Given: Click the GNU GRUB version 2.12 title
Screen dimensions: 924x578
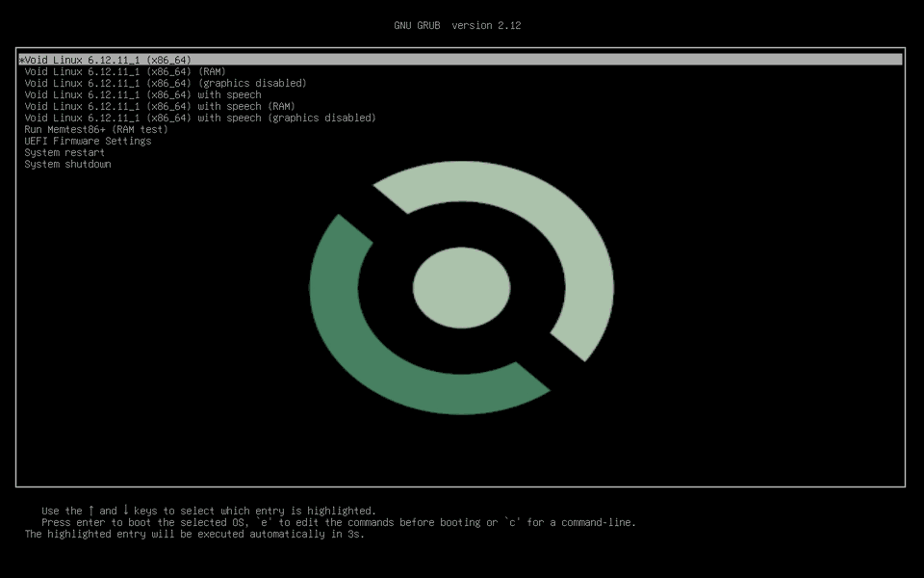Looking at the screenshot, I should click(x=457, y=25).
